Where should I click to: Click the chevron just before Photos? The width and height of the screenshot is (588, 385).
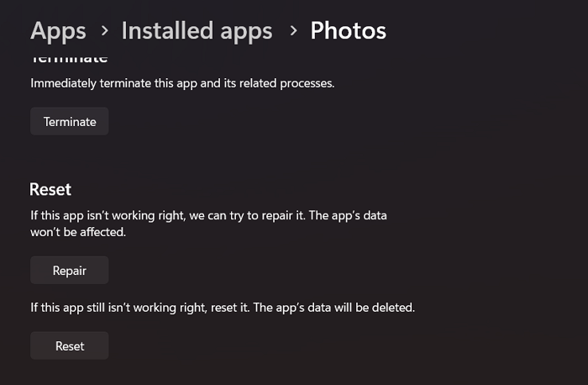coord(293,31)
